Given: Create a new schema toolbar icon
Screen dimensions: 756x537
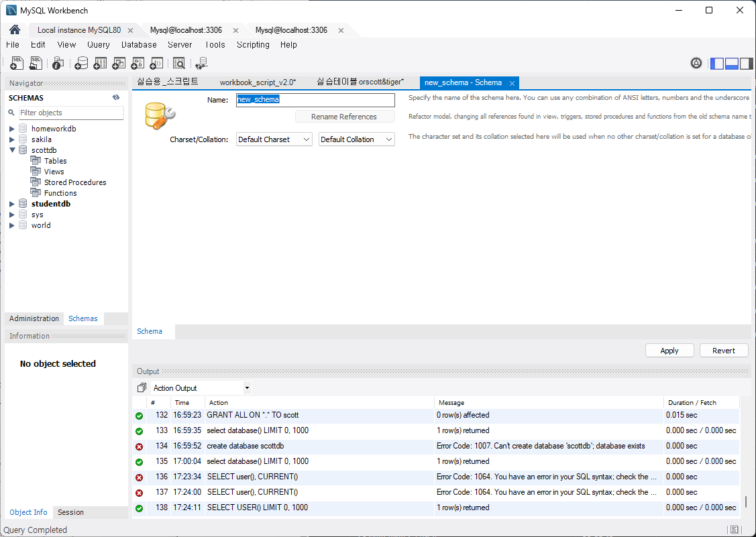Looking at the screenshot, I should [x=81, y=63].
